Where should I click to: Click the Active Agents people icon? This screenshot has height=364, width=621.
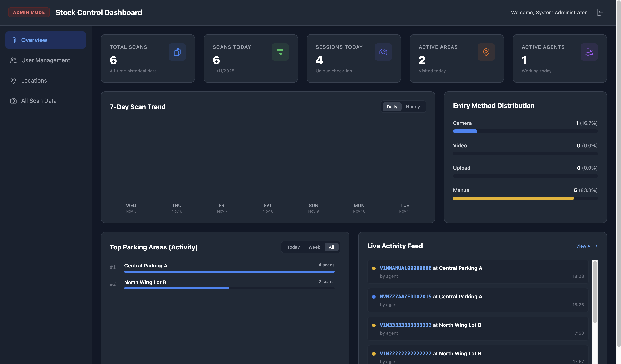point(589,52)
